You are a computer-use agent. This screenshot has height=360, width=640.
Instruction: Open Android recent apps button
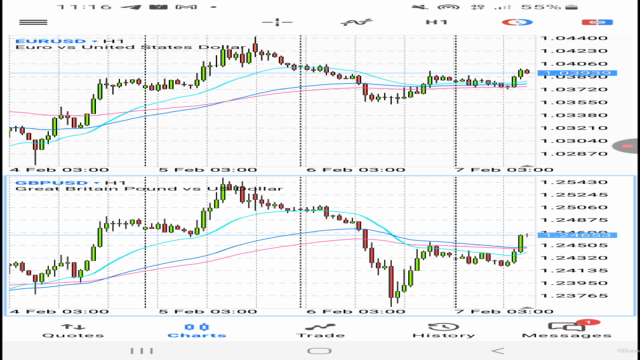point(142,351)
